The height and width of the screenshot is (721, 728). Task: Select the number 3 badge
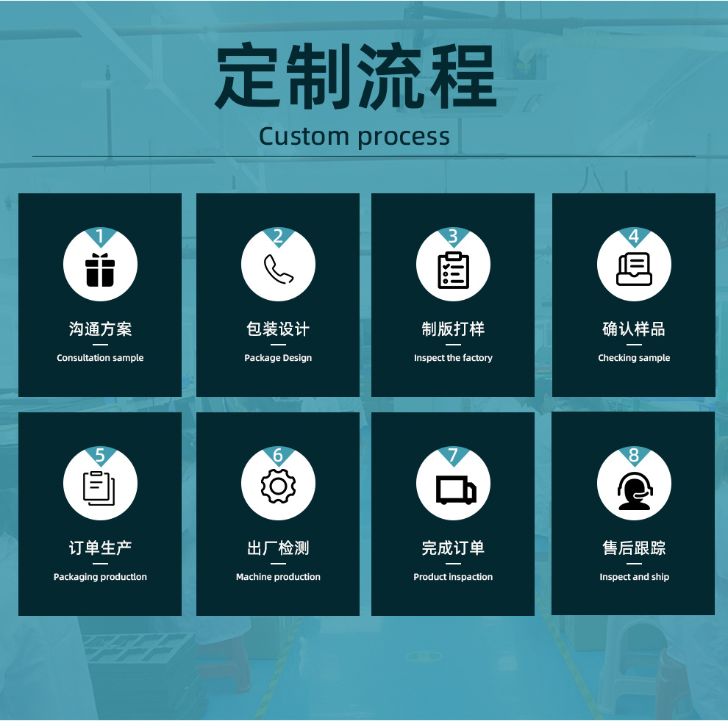pos(453,237)
